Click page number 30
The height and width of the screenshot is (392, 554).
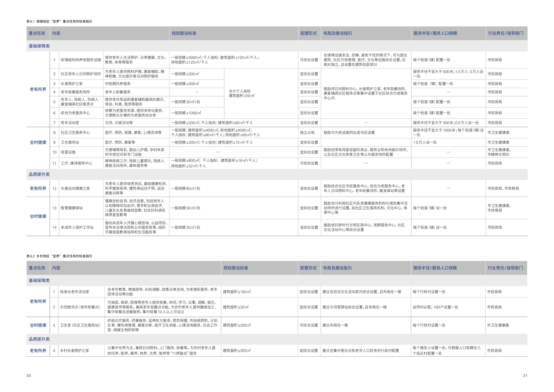[29, 376]
